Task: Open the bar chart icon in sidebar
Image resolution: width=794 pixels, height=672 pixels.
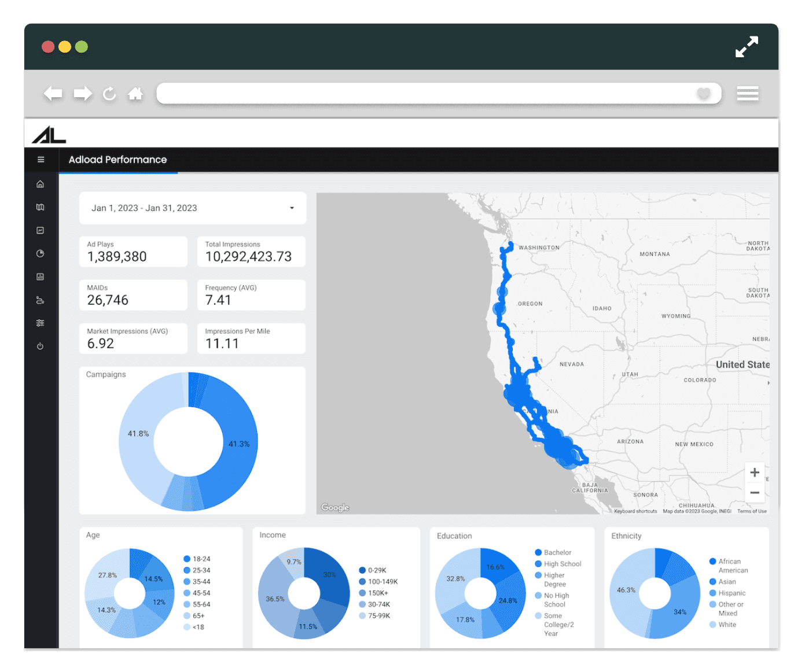Action: click(40, 276)
